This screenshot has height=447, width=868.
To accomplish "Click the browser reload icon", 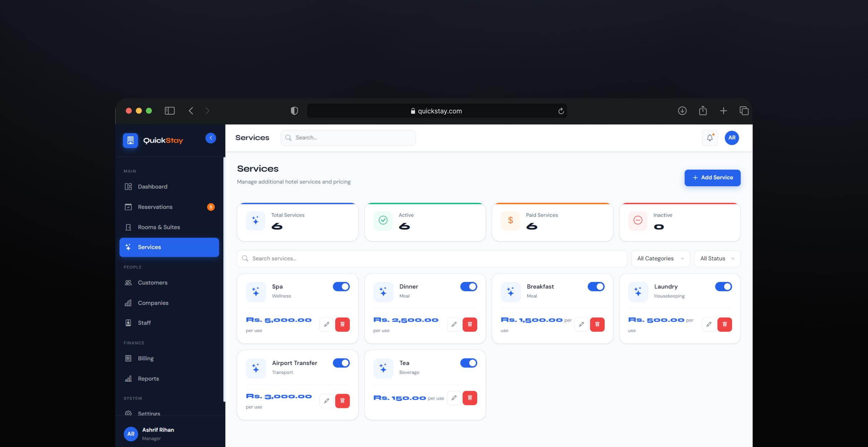I will pos(561,111).
